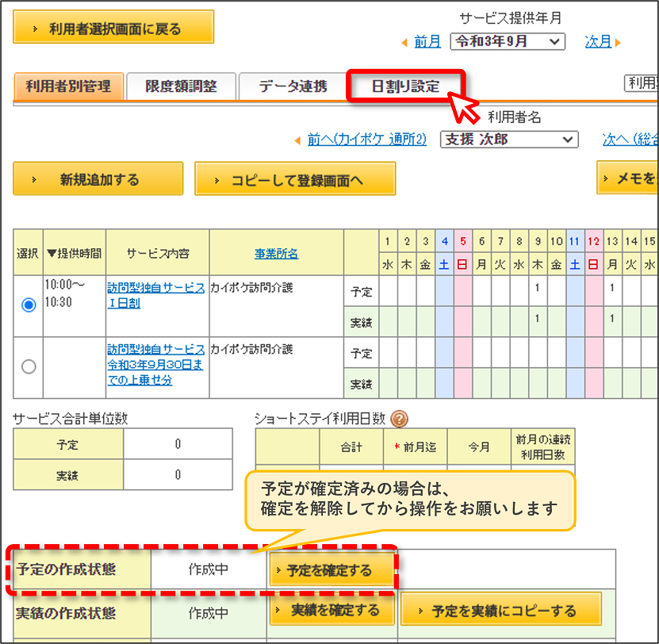Switch to the 日割り設定 tab

point(405,86)
